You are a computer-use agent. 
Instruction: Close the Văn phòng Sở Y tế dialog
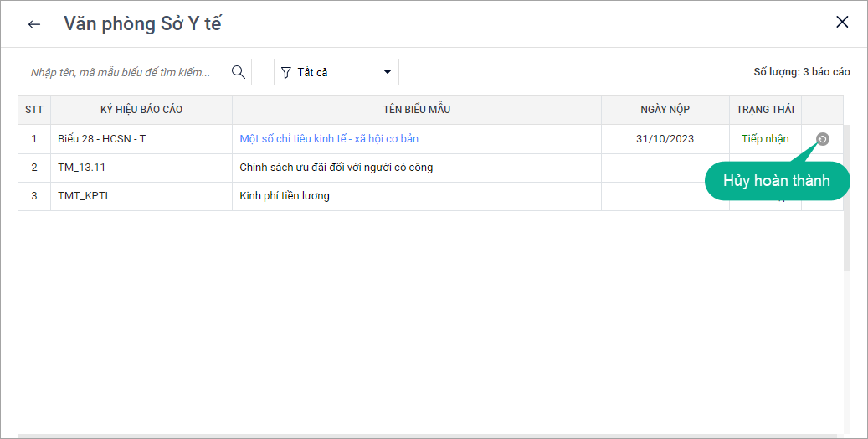842,23
